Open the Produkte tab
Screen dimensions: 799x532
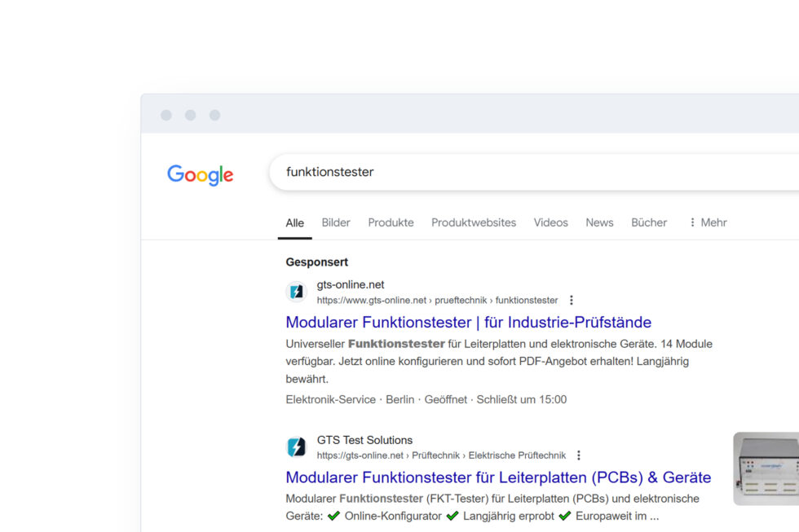(391, 222)
